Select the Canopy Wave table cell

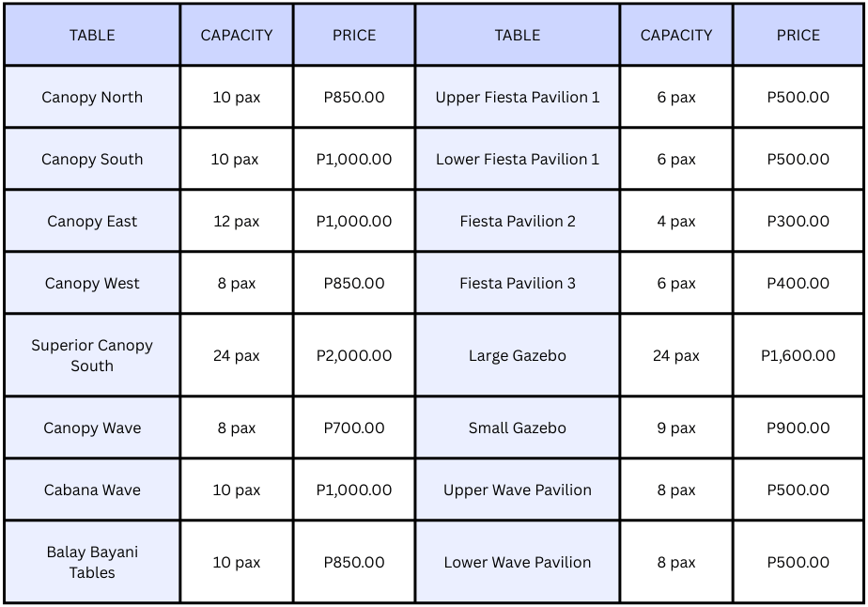(x=92, y=428)
